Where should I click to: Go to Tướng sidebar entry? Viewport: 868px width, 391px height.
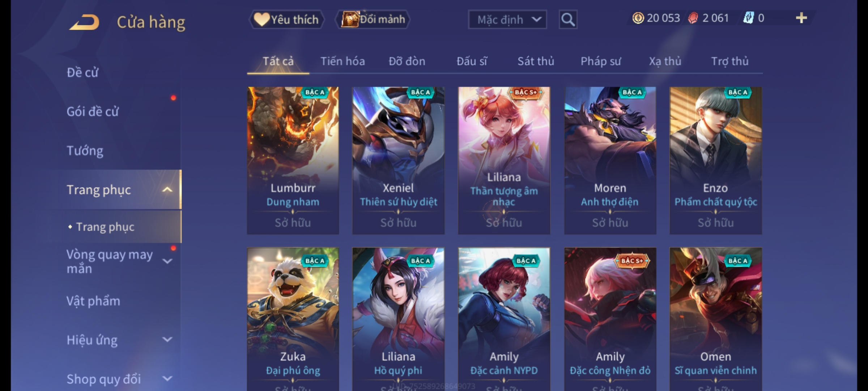coord(85,151)
